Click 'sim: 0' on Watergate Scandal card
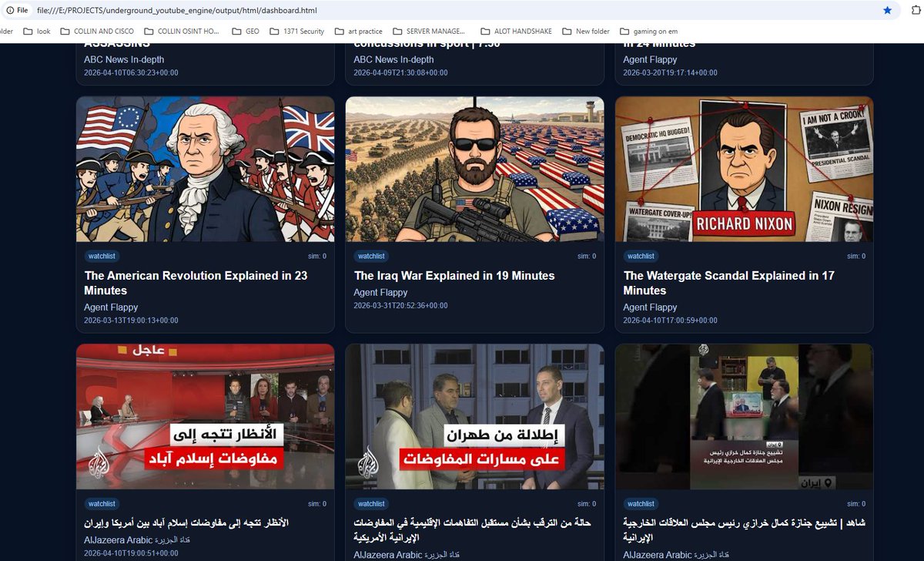Viewport: 924px width, 561px height. click(x=856, y=257)
